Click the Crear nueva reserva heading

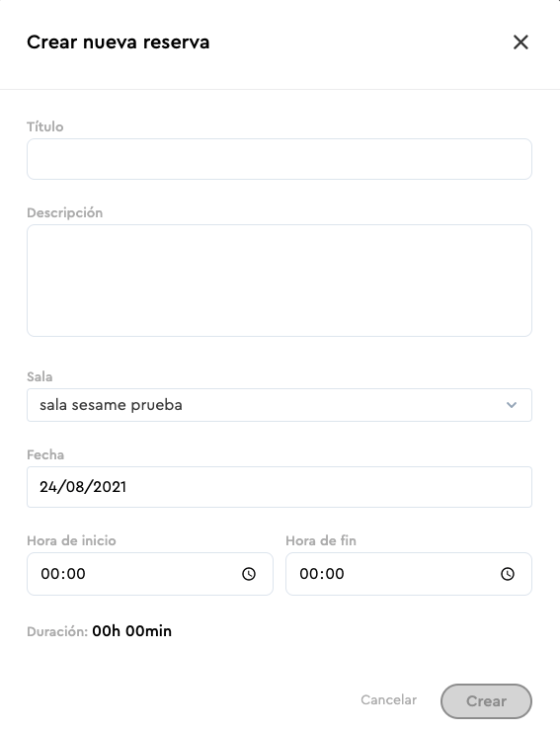(119, 42)
